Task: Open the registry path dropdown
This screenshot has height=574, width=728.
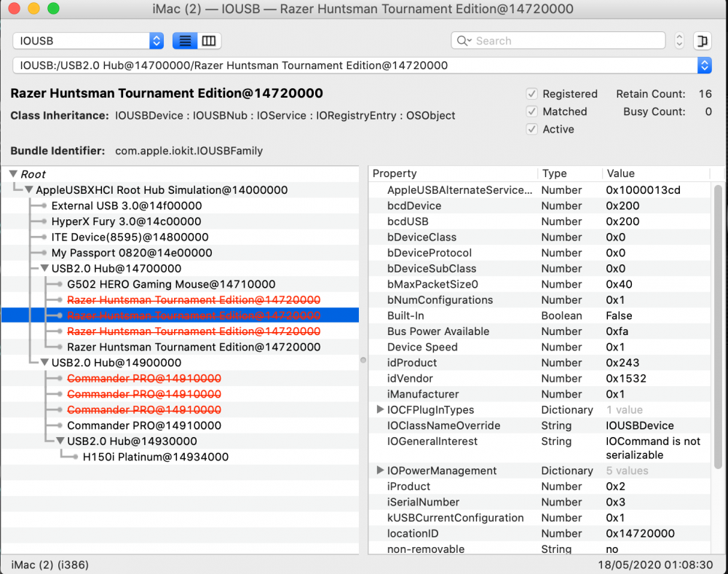Action: [x=362, y=66]
